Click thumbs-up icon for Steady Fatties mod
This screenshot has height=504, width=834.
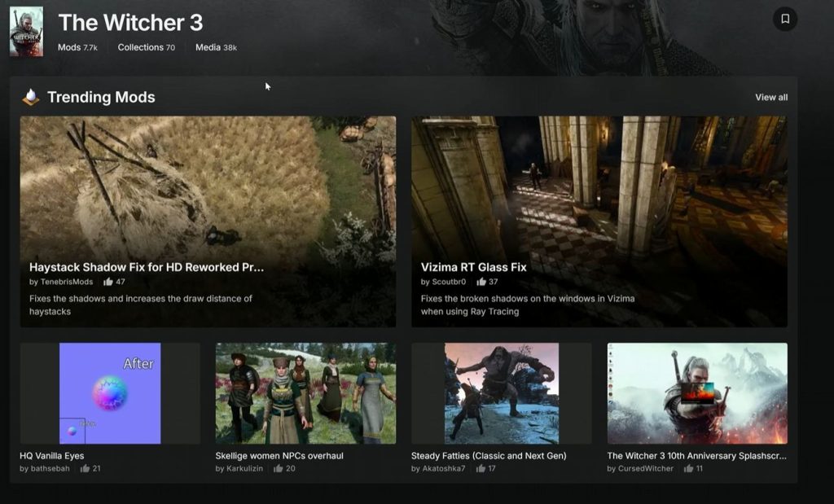481,468
